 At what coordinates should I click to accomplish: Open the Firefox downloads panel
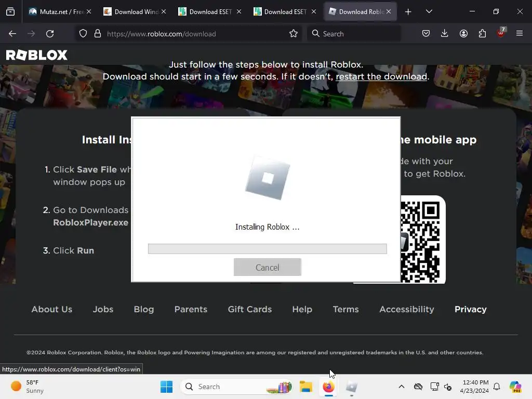(445, 33)
